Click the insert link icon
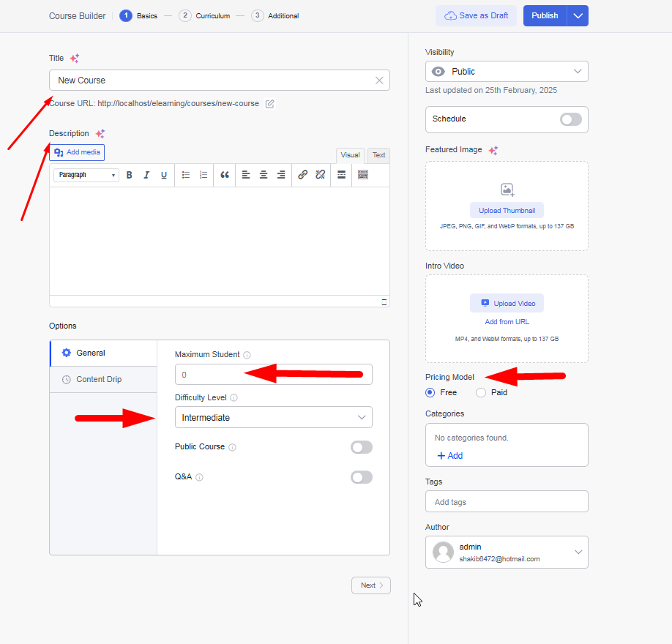The width and height of the screenshot is (672, 644). (x=302, y=175)
